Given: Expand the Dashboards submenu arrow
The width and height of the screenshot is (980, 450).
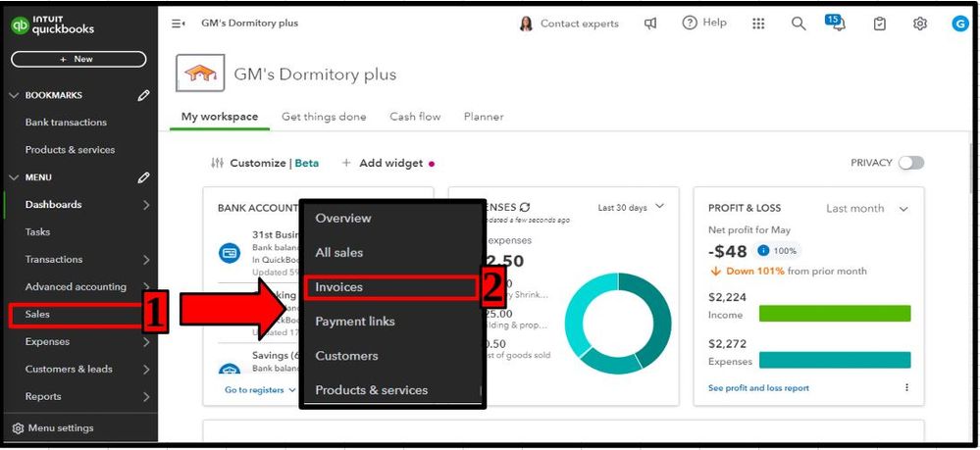Looking at the screenshot, I should click(145, 205).
